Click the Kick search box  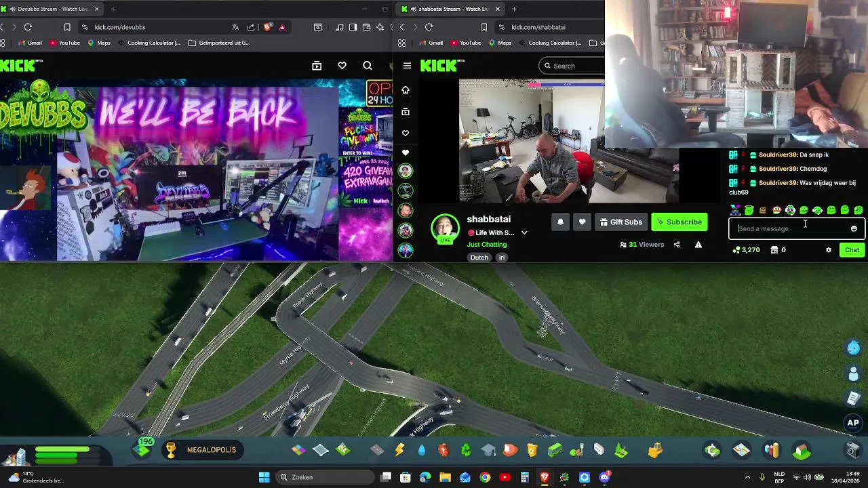tap(573, 66)
